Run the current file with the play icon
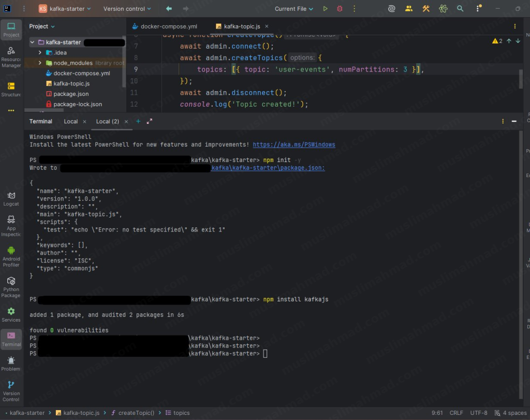530x420 pixels. click(325, 8)
